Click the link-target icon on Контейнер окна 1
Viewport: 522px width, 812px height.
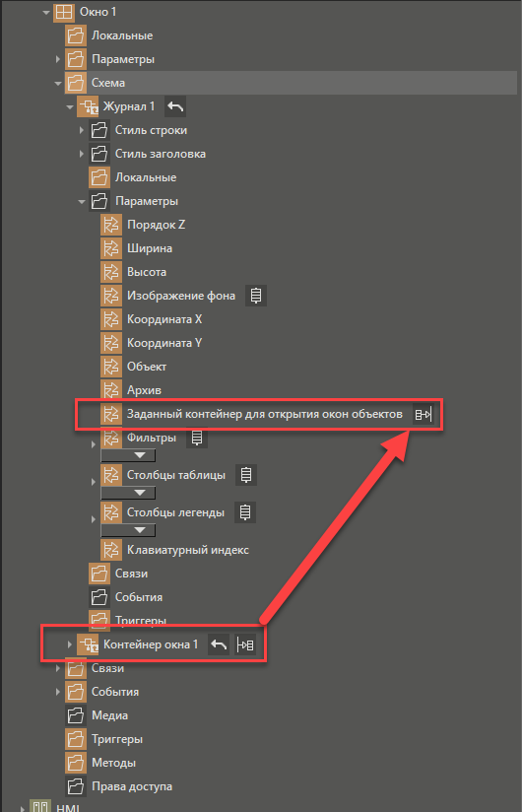pos(244,644)
